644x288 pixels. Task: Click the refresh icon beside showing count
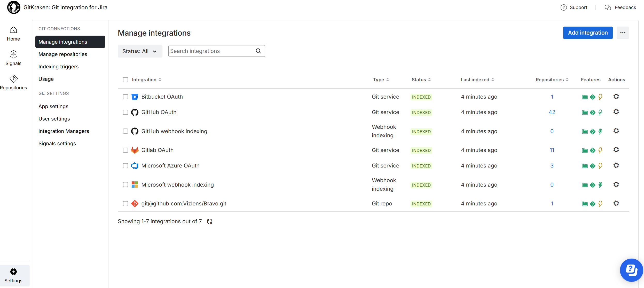pyautogui.click(x=210, y=221)
